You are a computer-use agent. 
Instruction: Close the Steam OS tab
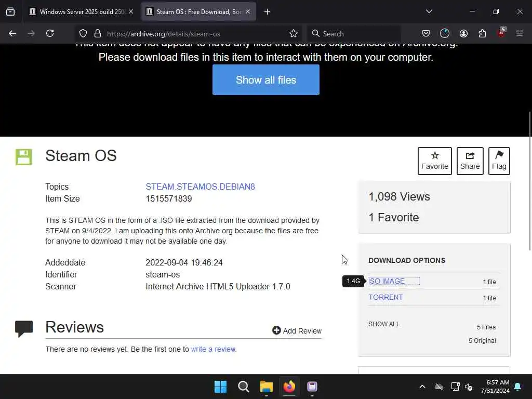(x=248, y=12)
